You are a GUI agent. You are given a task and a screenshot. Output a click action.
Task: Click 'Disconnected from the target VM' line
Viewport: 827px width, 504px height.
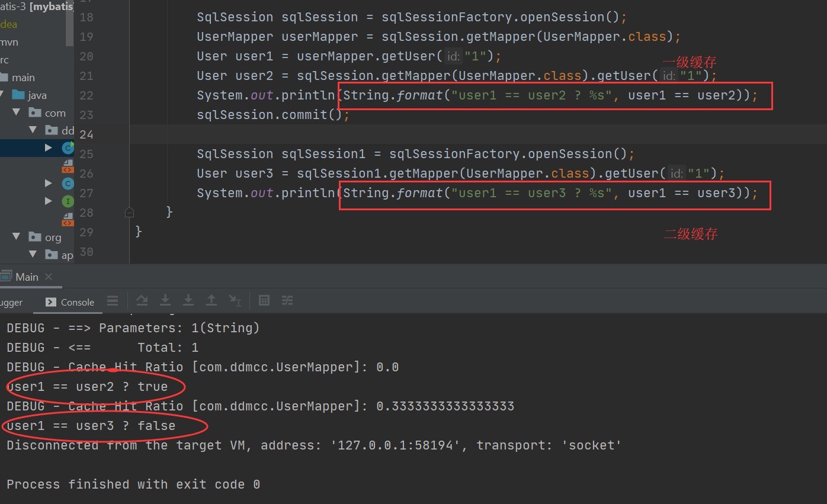point(314,445)
